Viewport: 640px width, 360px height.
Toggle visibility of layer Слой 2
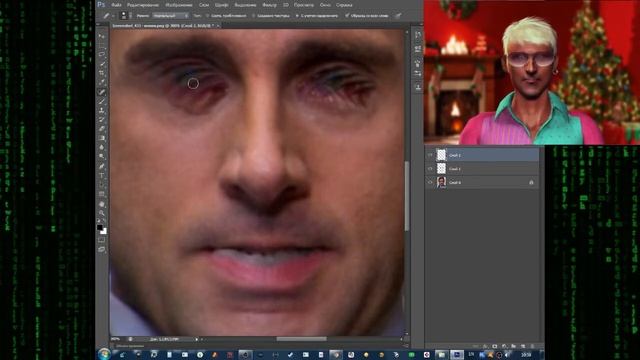tap(430, 155)
